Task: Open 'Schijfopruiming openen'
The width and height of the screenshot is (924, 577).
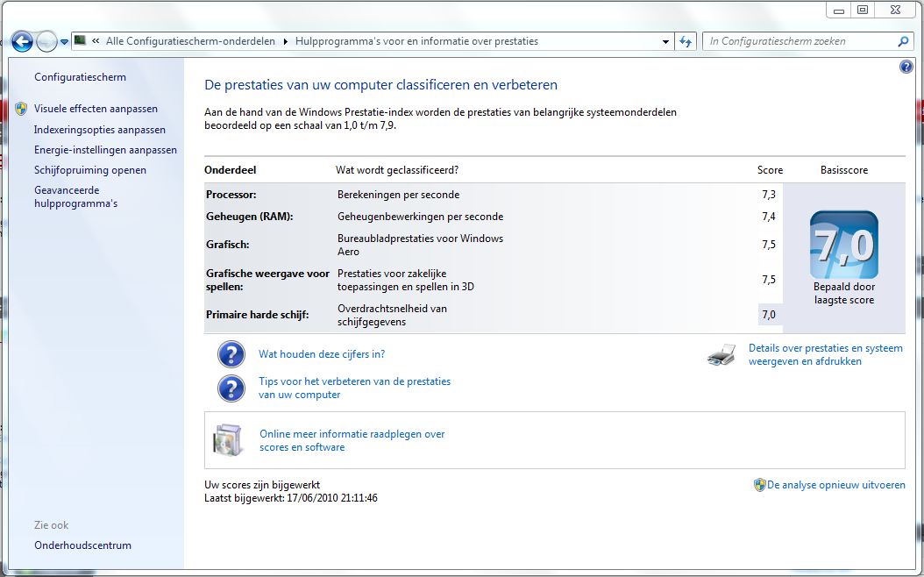Action: coord(90,170)
